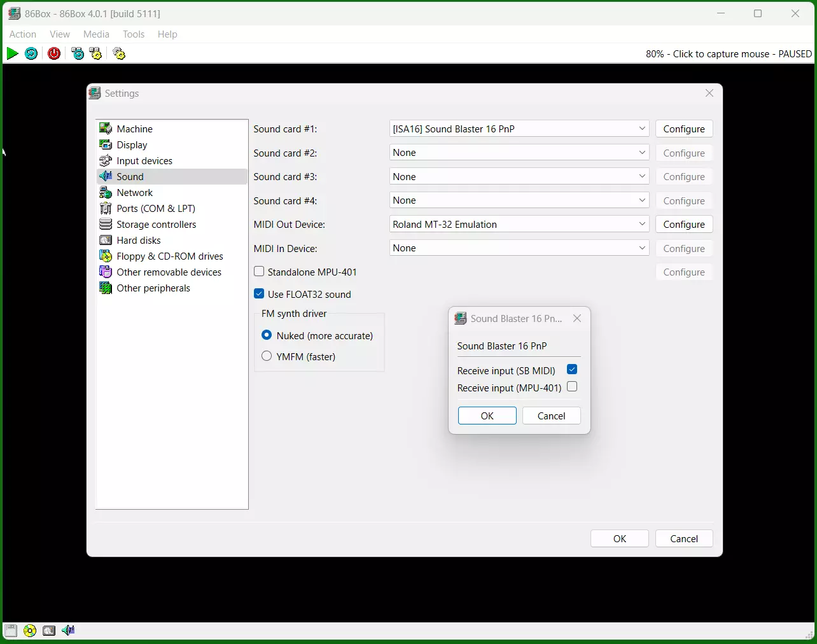Uncheck Receive input (SB MIDI)
Screen dimensions: 817x644
click(572, 370)
